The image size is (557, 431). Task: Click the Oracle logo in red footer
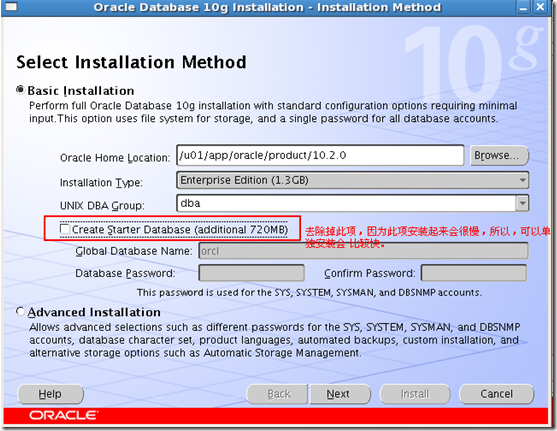[64, 415]
